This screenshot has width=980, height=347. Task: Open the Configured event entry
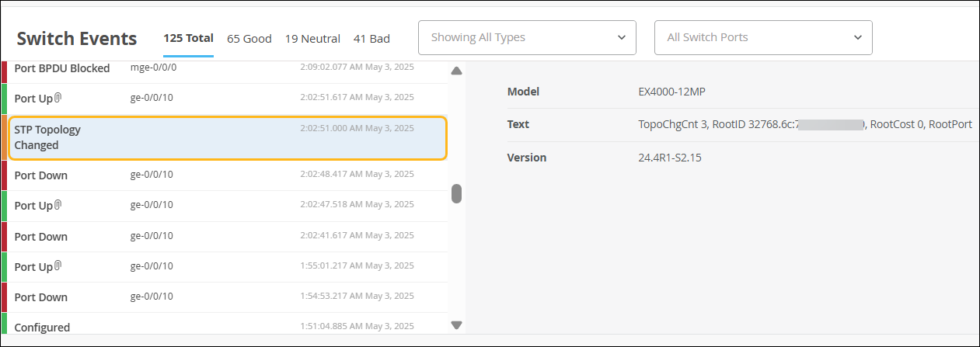[227, 326]
